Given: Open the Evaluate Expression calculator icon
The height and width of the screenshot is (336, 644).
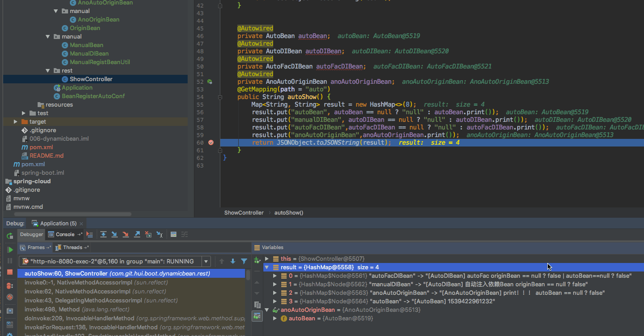Looking at the screenshot, I should [173, 234].
